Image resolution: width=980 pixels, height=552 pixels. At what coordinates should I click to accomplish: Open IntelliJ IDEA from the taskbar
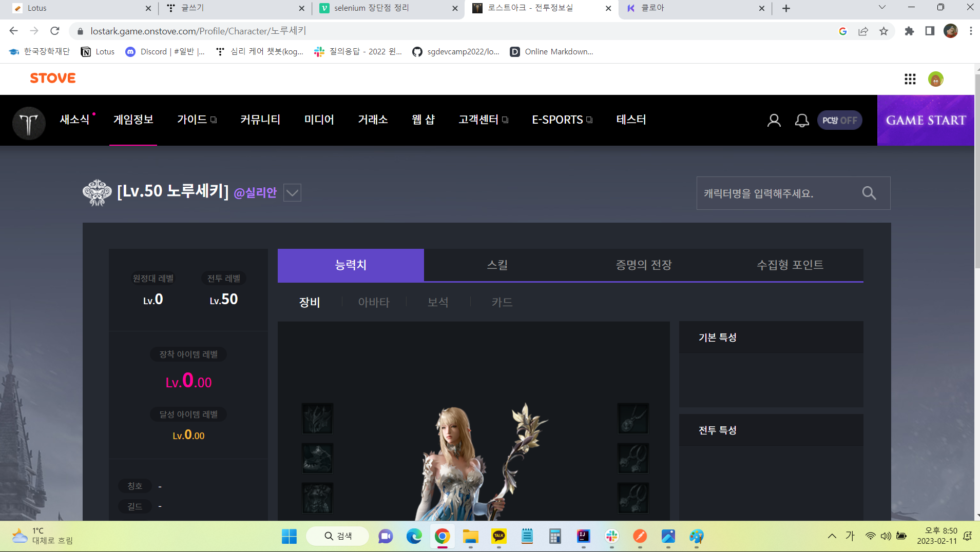click(x=583, y=537)
